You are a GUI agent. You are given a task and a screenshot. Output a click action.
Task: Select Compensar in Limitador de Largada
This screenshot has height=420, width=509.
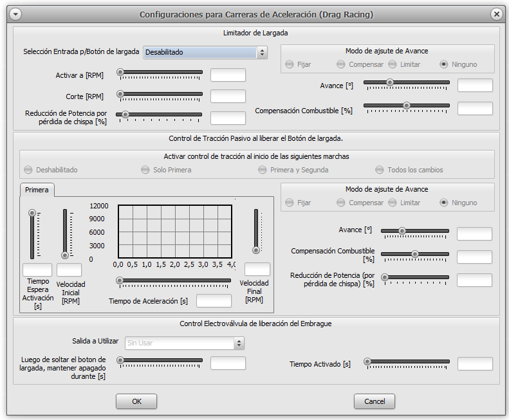pos(360,64)
